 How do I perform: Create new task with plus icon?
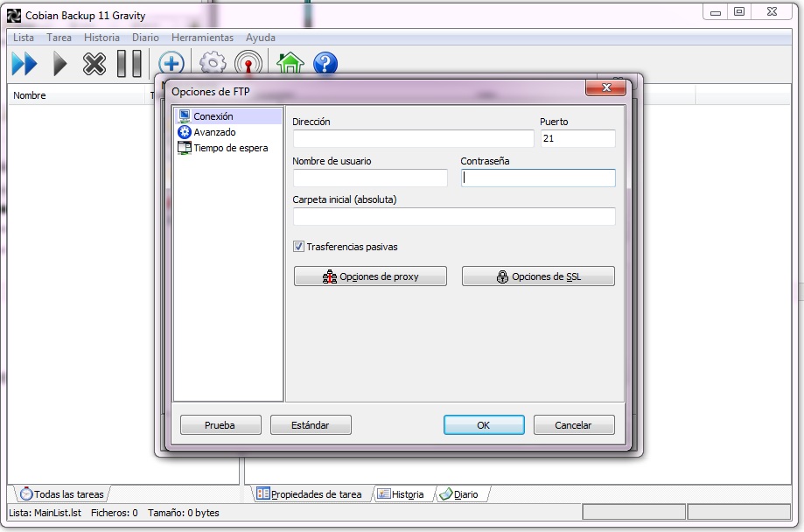pos(171,64)
